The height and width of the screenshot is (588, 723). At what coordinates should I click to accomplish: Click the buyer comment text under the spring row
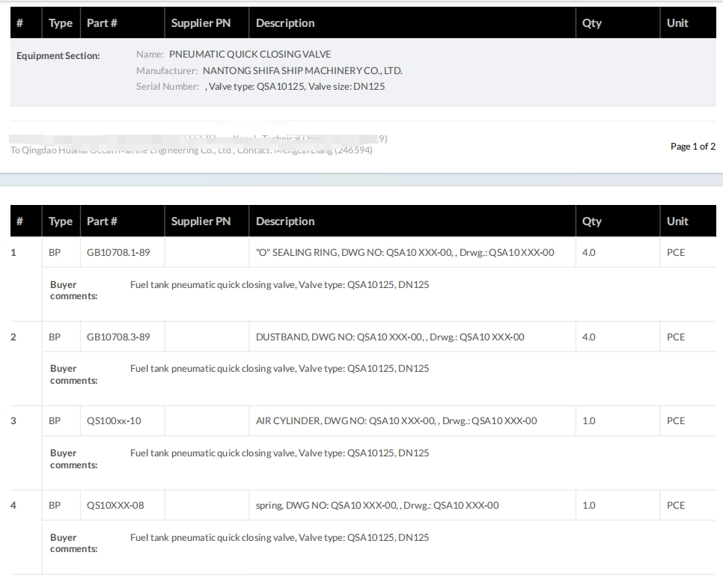[x=279, y=537]
